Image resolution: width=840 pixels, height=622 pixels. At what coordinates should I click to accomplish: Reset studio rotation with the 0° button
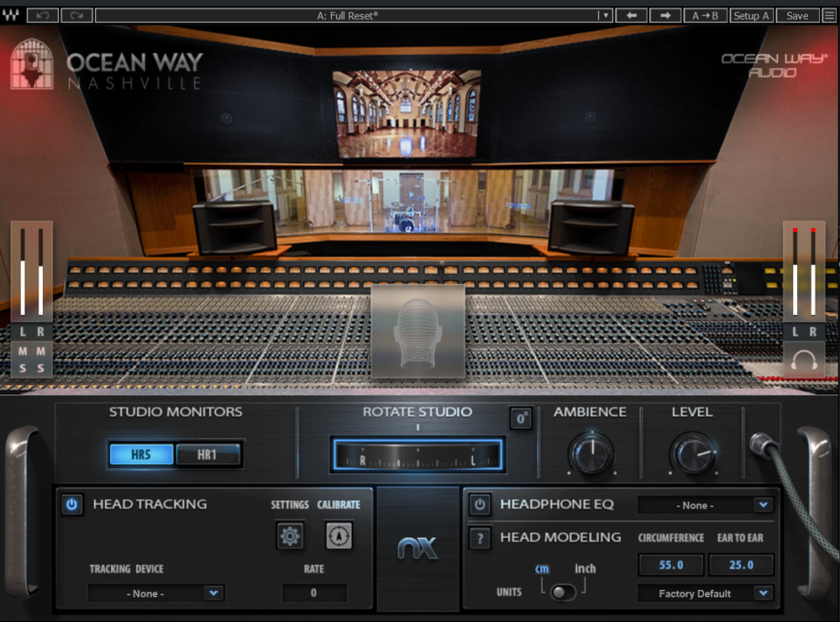click(x=521, y=419)
